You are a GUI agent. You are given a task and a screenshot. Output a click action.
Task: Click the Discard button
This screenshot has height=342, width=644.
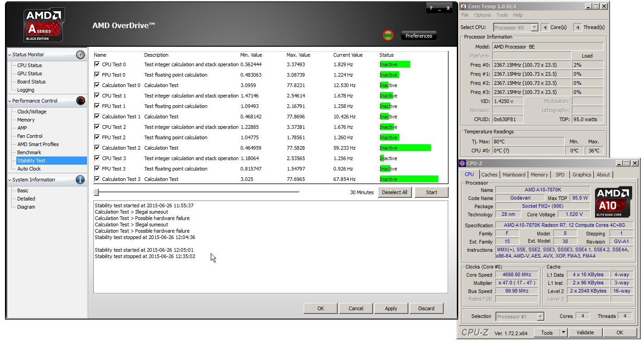pyautogui.click(x=426, y=308)
